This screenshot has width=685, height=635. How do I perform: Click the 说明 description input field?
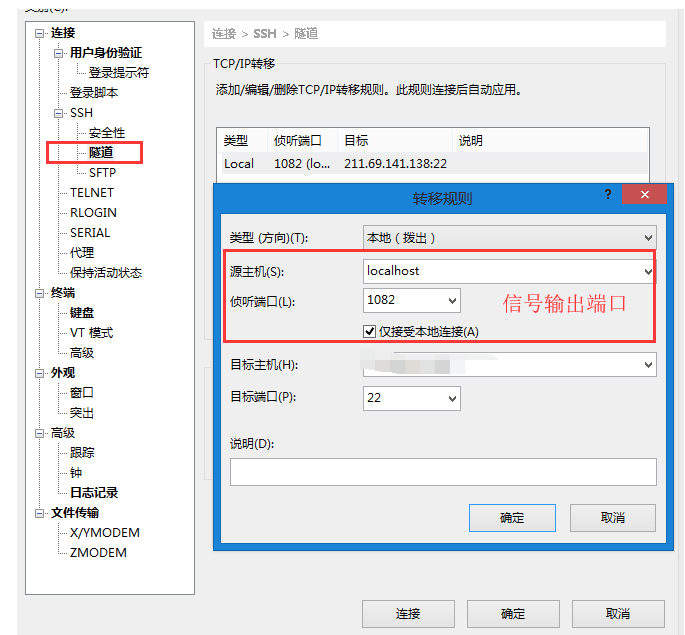pyautogui.click(x=442, y=472)
